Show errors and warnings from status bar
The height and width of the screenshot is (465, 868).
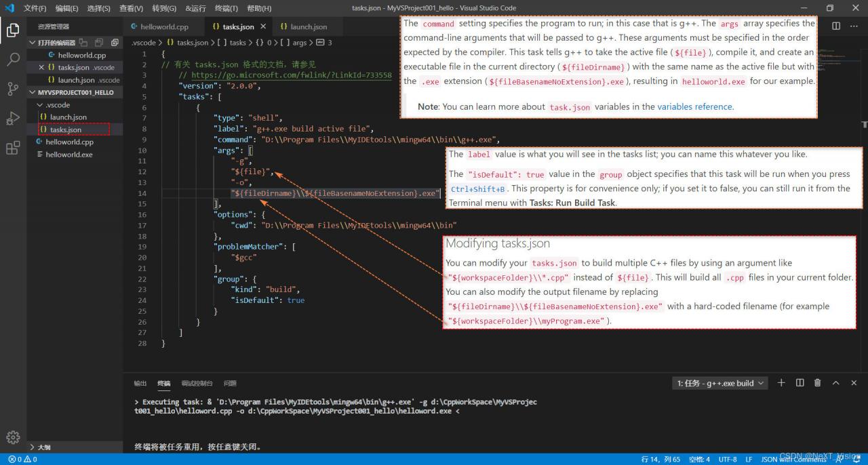pos(22,460)
